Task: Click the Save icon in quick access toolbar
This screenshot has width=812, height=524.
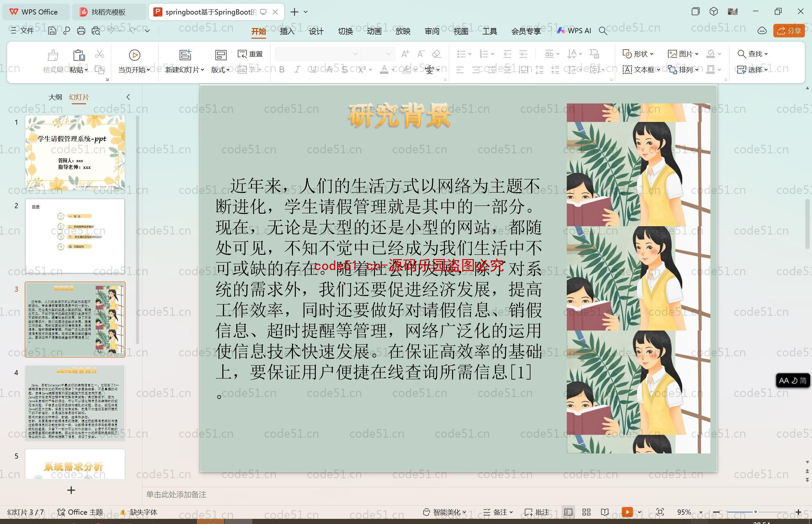Action: coord(52,31)
